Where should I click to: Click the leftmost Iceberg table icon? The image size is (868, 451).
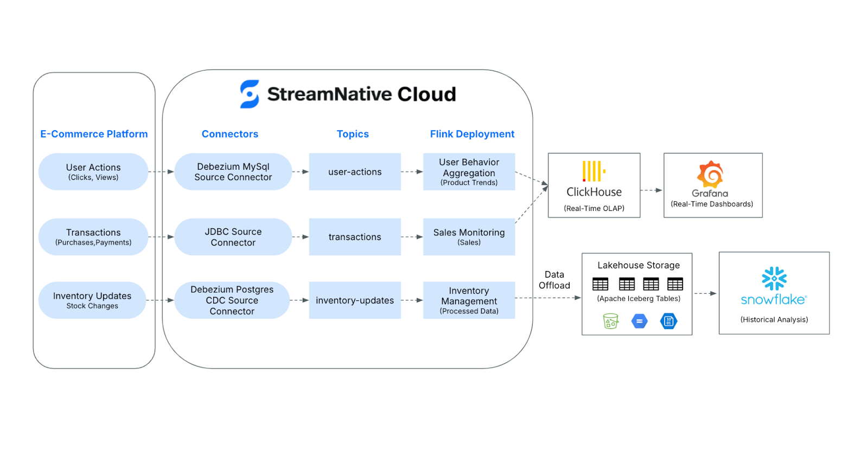click(x=600, y=284)
